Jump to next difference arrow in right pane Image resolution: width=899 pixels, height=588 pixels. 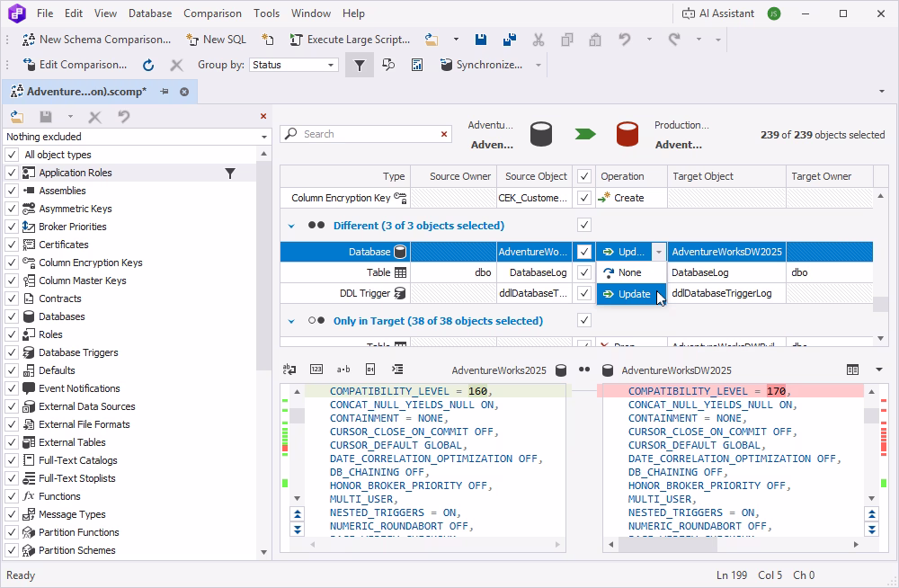871,529
